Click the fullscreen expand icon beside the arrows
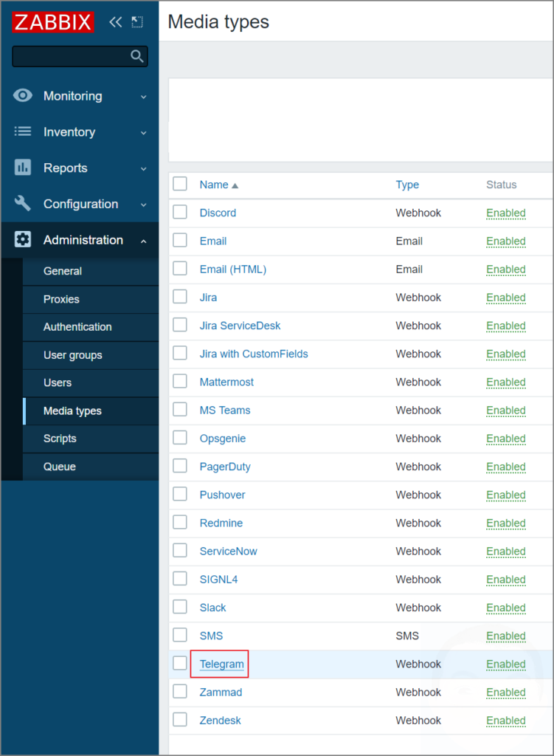This screenshot has height=756, width=554. click(137, 22)
